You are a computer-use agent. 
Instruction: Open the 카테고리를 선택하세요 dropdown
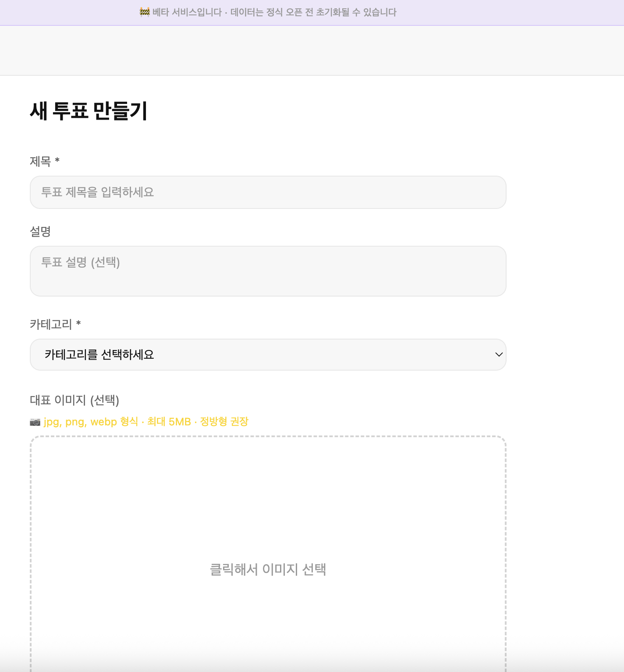pos(268,354)
